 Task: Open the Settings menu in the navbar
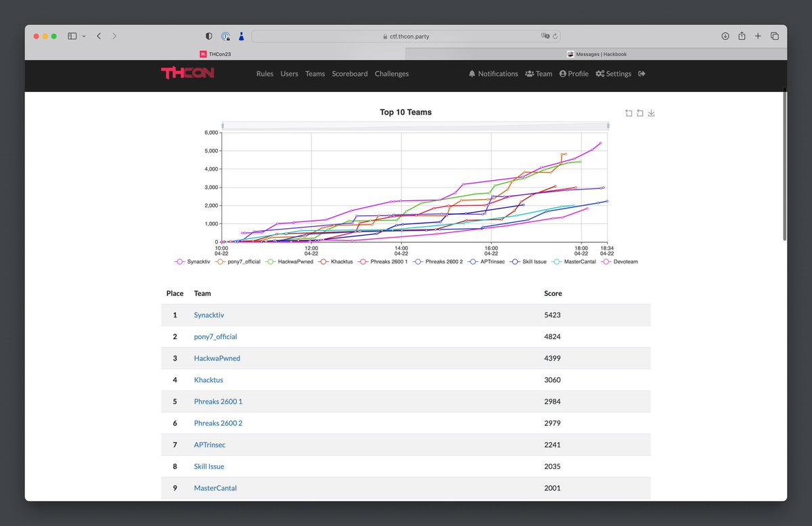point(613,74)
